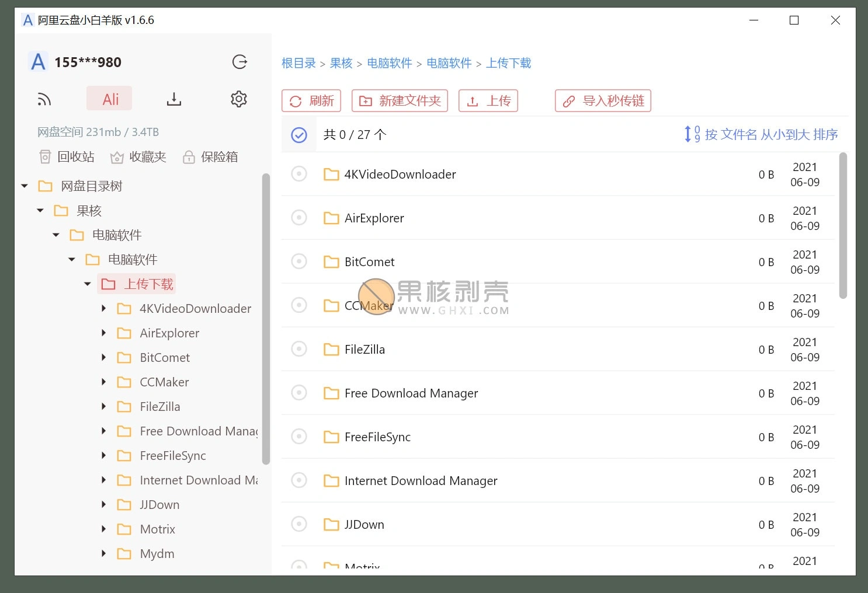
Task: Click the 上传 upload button
Action: click(x=488, y=100)
